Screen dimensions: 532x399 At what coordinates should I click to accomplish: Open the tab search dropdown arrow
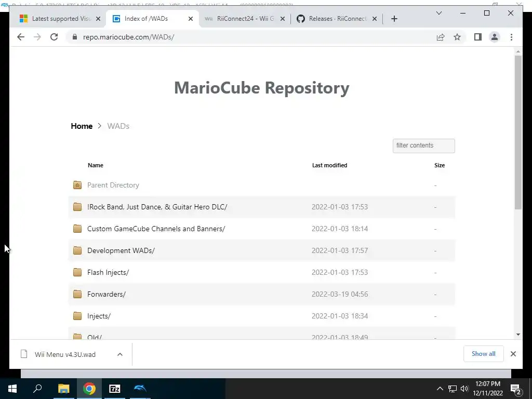tap(438, 13)
